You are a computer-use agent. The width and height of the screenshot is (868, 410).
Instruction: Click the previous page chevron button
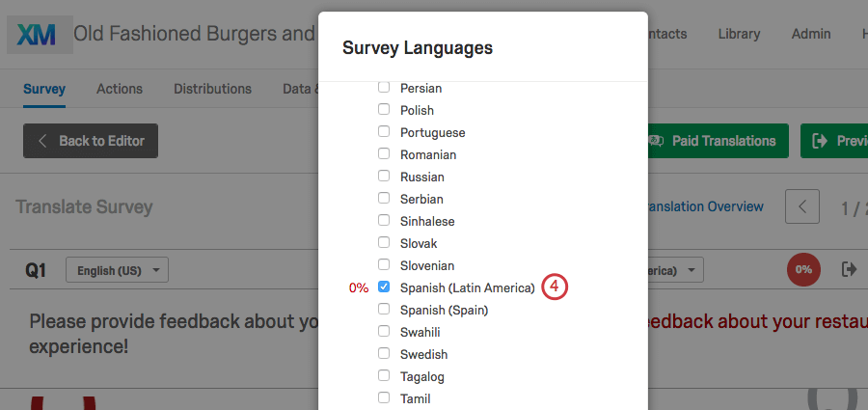point(802,206)
